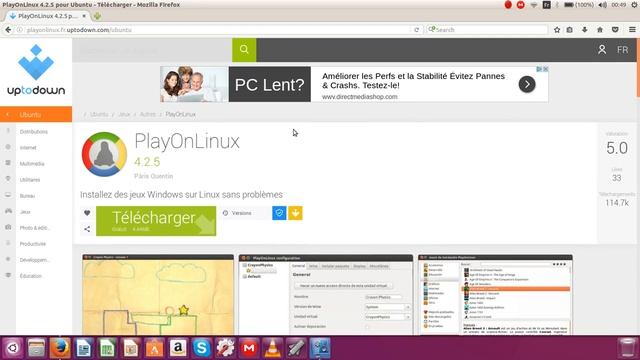
Task: Open the Ubuntu dash launcher icon
Action: coord(13,348)
